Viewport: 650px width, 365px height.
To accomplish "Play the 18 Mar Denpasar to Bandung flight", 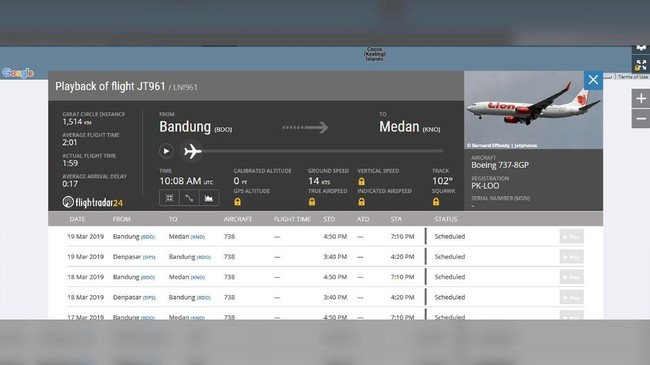I will coord(571,297).
